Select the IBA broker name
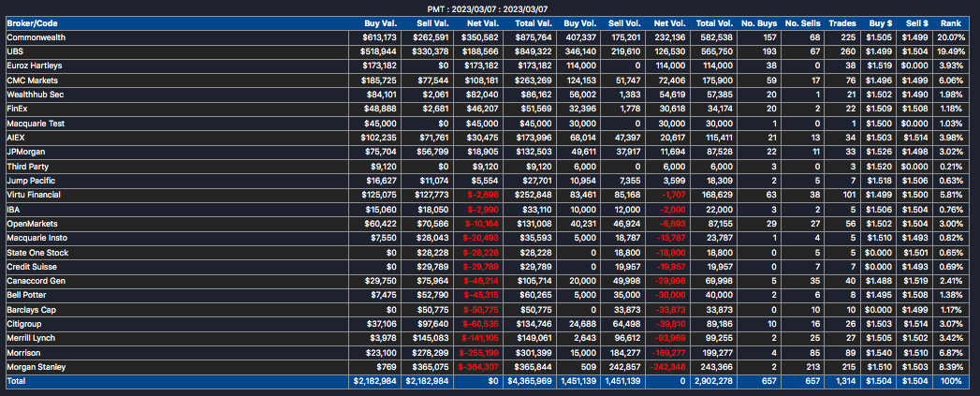 click(x=14, y=210)
